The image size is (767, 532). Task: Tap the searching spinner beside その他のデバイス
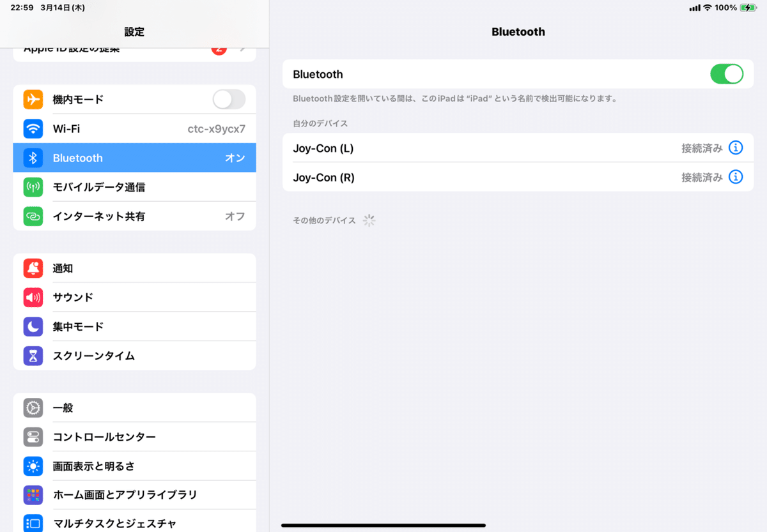(x=369, y=221)
